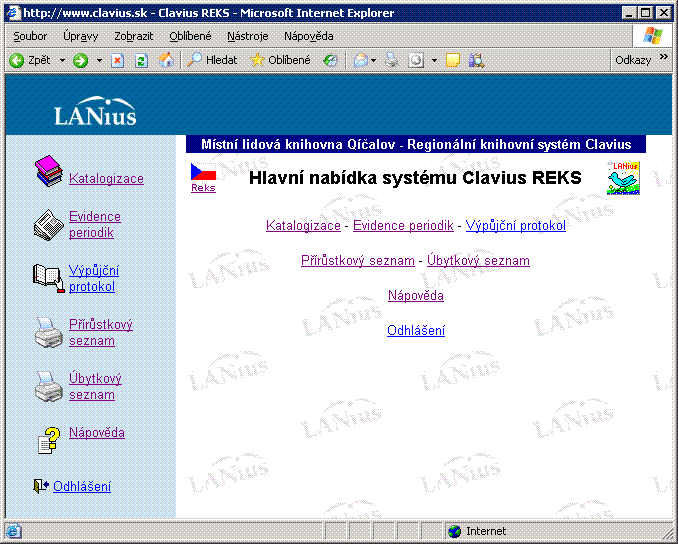Click Odhlášení link in main content
This screenshot has width=678, height=544.
click(416, 330)
